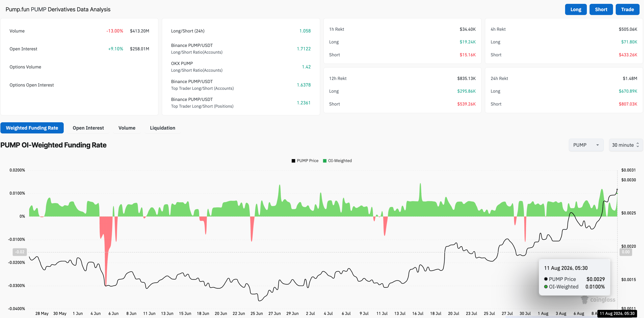The image size is (644, 318).
Task: Click the 4h Long liquidation $71.80K
Action: (629, 42)
